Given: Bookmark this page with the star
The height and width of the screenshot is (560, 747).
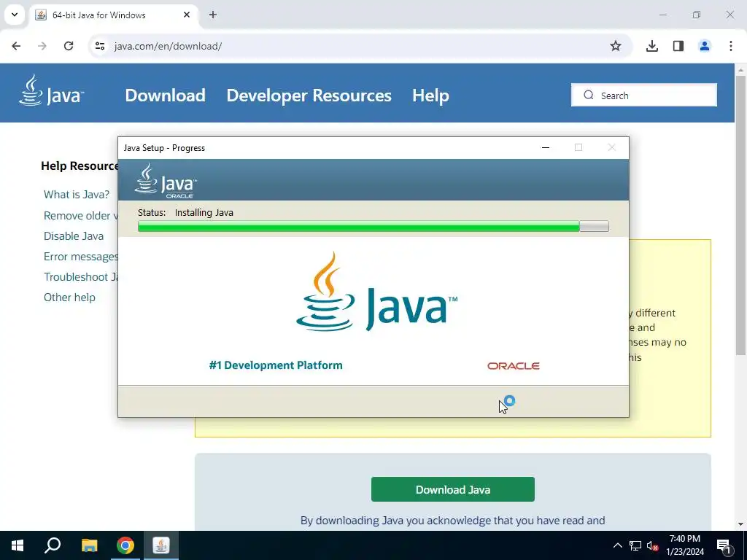Looking at the screenshot, I should (x=616, y=46).
